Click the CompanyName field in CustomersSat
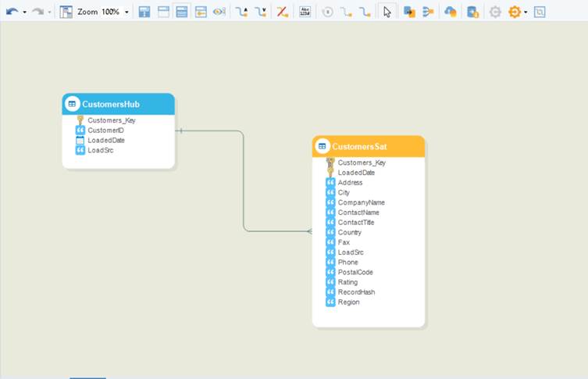This screenshot has height=379, width=588. tap(361, 202)
